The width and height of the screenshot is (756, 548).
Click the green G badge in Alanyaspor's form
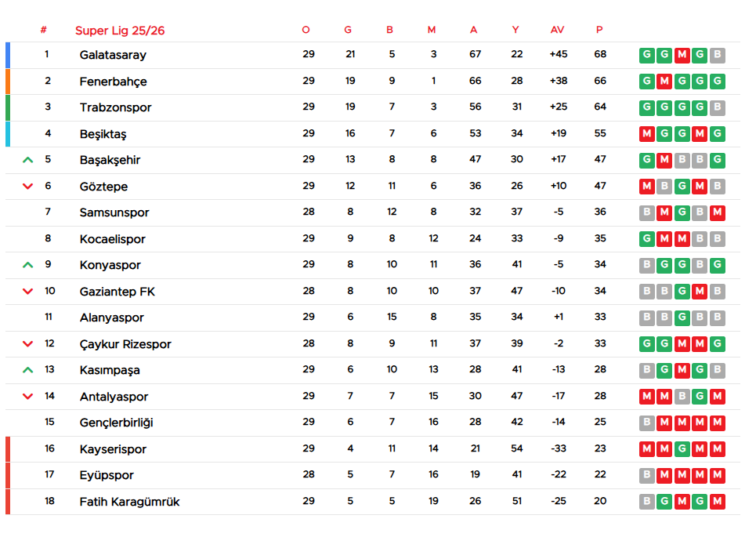[x=682, y=318]
